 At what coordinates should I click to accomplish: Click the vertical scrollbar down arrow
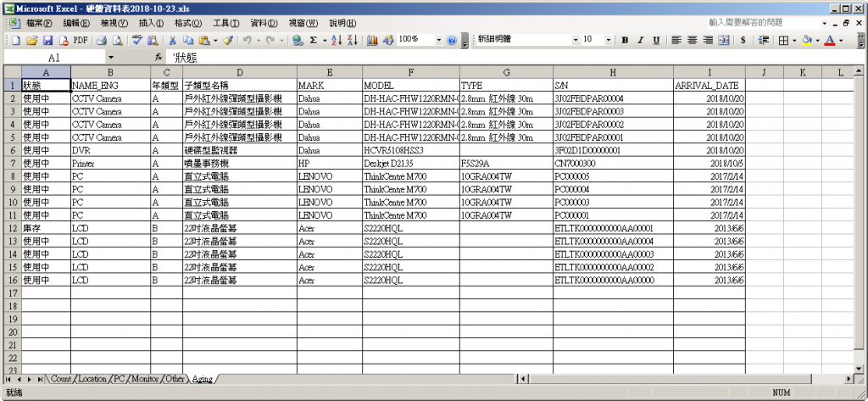859,368
